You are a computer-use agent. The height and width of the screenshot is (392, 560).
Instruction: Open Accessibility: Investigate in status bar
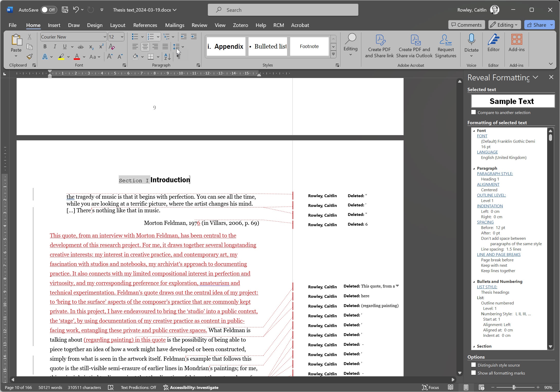[x=191, y=387]
